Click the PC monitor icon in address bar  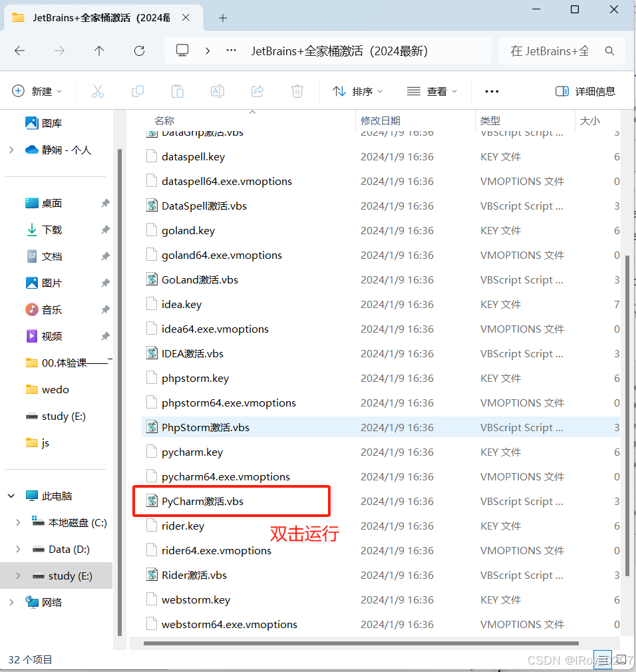pos(182,51)
